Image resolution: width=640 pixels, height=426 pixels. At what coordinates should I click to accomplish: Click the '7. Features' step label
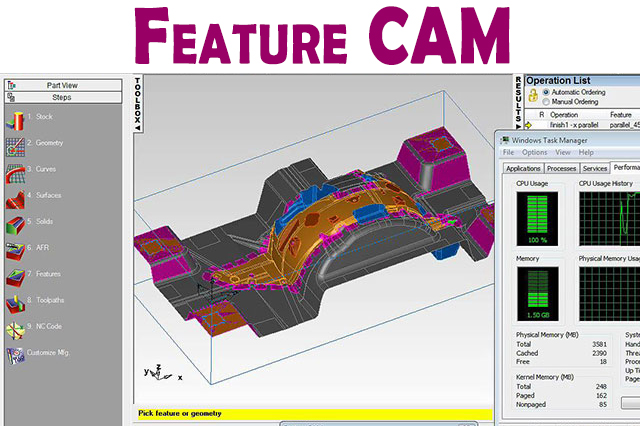tap(44, 274)
